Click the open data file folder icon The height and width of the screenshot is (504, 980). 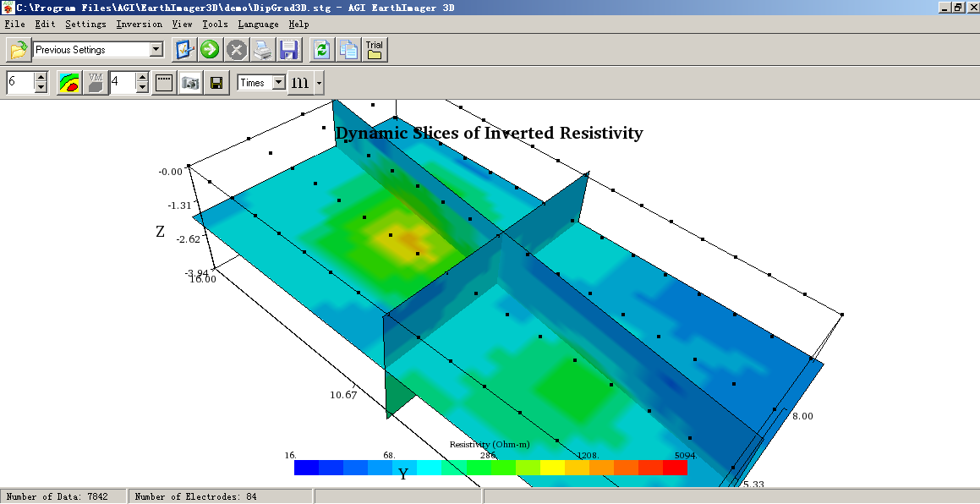click(x=19, y=49)
